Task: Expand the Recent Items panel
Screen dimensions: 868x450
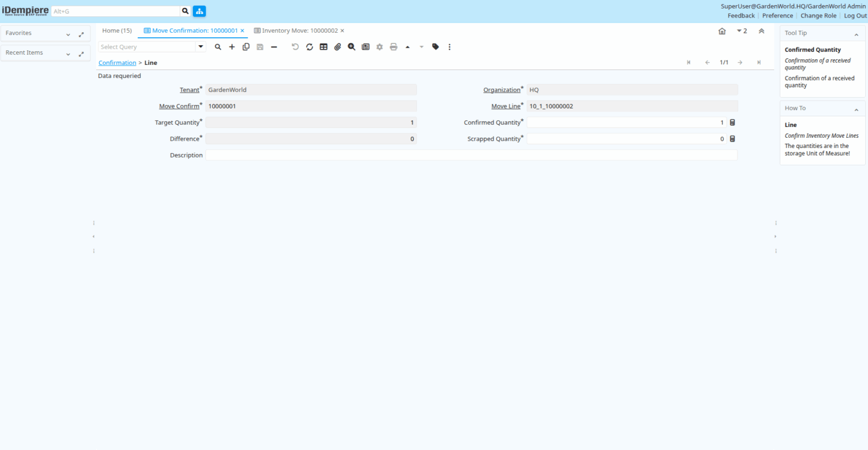Action: coord(68,53)
